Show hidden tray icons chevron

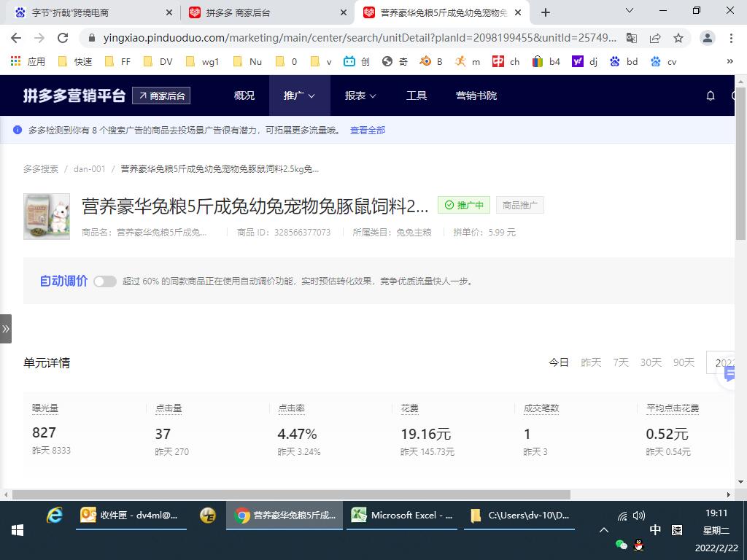pyautogui.click(x=603, y=530)
